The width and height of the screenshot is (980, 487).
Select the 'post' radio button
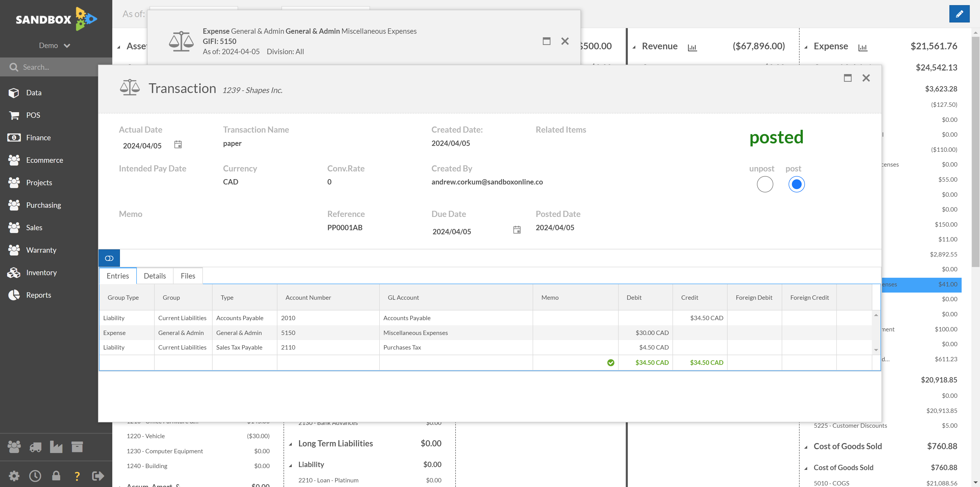pos(796,184)
